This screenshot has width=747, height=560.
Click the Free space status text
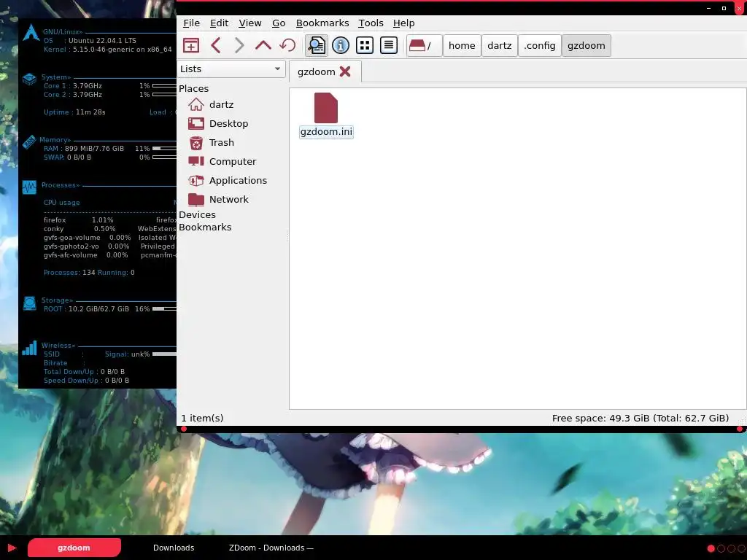tap(640, 418)
